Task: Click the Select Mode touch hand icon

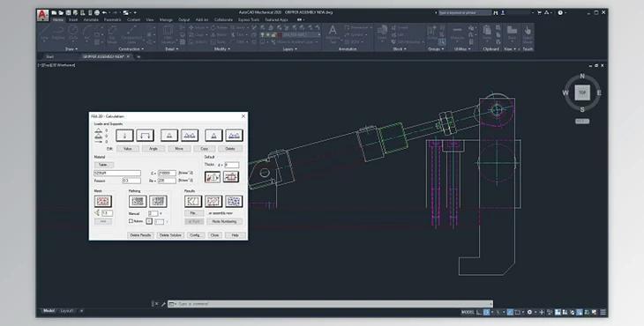Action: click(528, 30)
